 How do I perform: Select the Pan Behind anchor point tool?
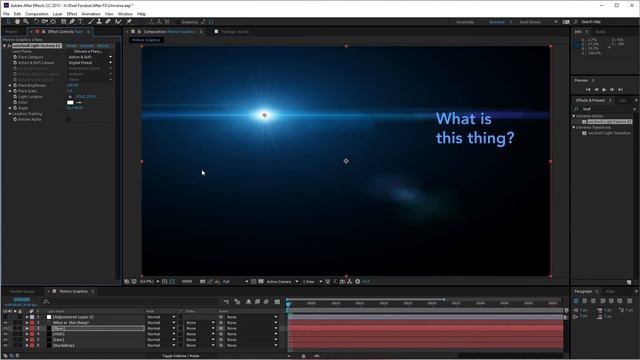[x=53, y=22]
